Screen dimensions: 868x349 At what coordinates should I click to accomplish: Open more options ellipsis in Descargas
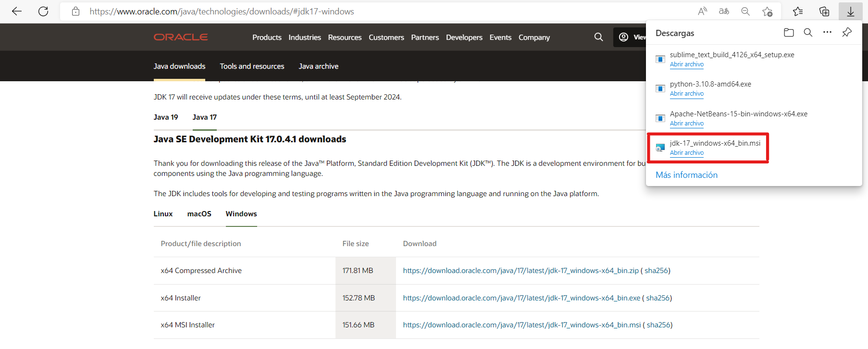(x=827, y=33)
